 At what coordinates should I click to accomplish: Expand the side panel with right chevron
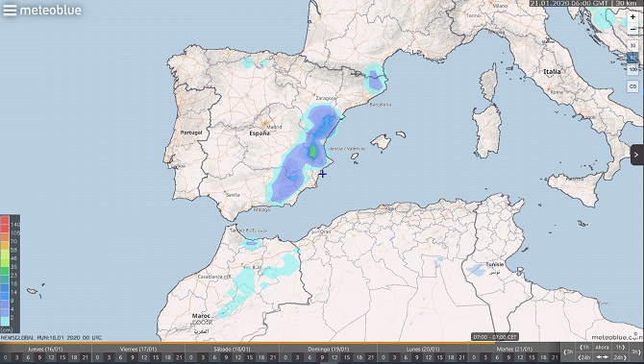click(636, 155)
